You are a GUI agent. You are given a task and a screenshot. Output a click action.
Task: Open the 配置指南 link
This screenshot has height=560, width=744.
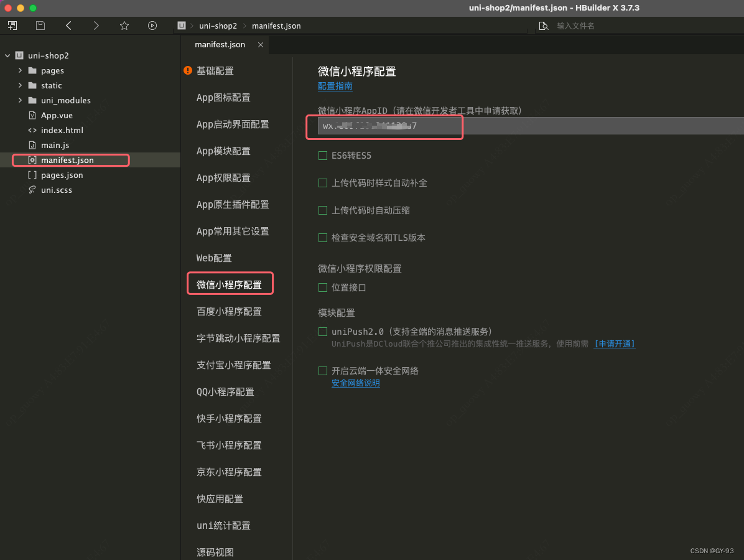click(335, 86)
